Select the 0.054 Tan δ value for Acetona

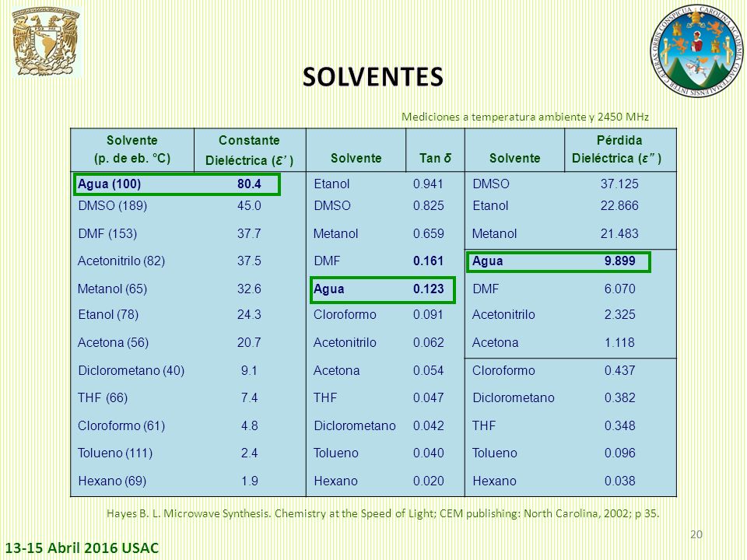(x=428, y=370)
